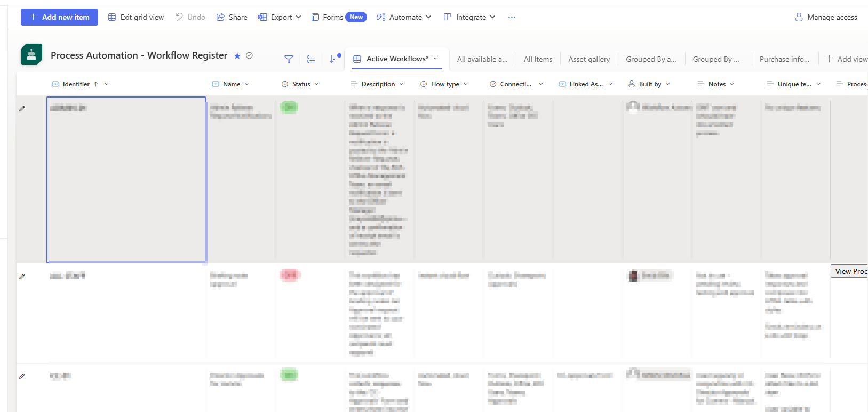Click edit pencil icon on third row
Screen dimensions: 868x412
(x=22, y=376)
